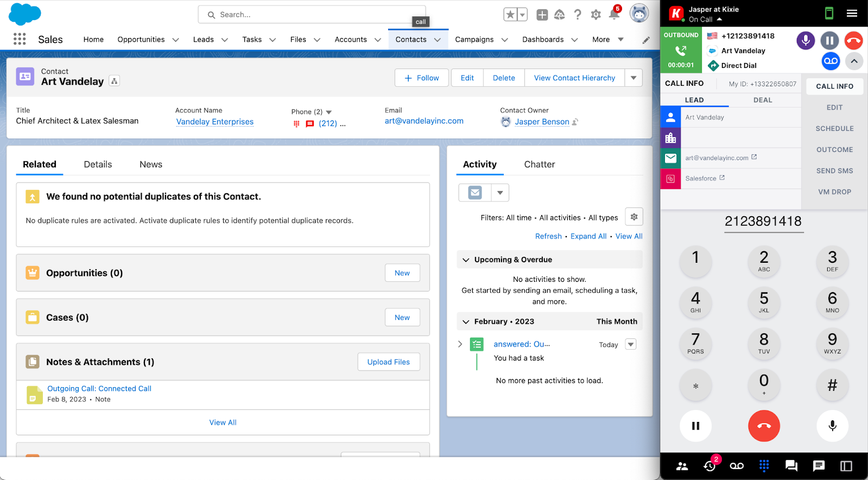Open the dropdown next to the email button
868x480 pixels.
500,192
